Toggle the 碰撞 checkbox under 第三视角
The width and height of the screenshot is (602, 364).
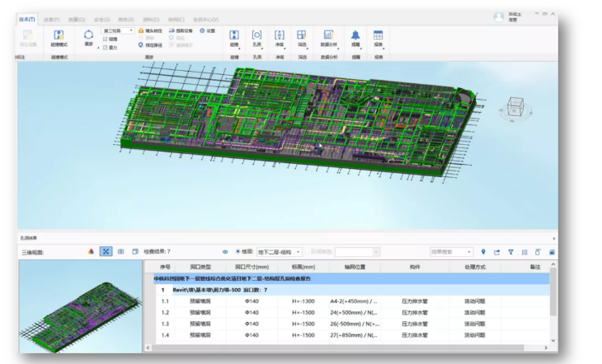point(106,40)
